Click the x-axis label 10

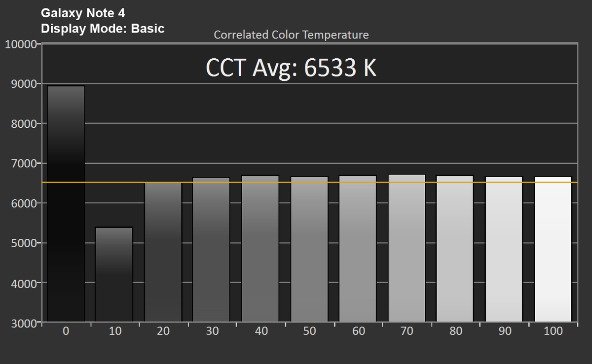(x=114, y=331)
